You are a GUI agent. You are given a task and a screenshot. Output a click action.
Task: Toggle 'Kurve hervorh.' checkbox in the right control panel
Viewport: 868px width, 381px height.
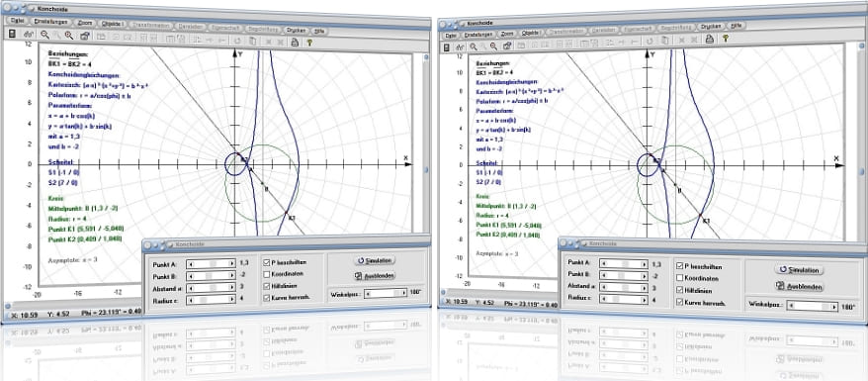(x=679, y=303)
